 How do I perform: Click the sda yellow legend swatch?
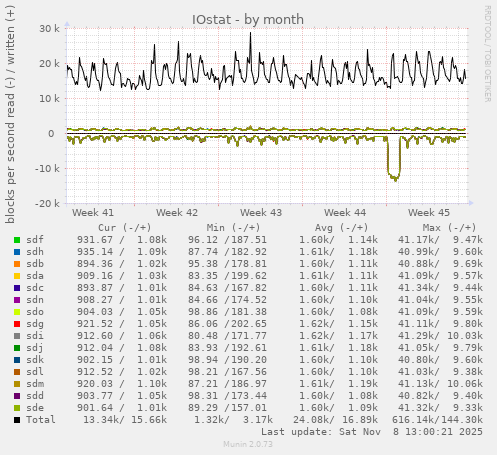point(17,276)
